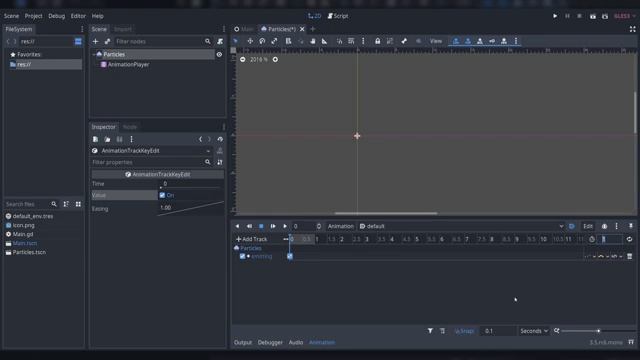Toggle smart snap in viewport toolbar
This screenshot has height=360, width=640.
[x=339, y=41]
